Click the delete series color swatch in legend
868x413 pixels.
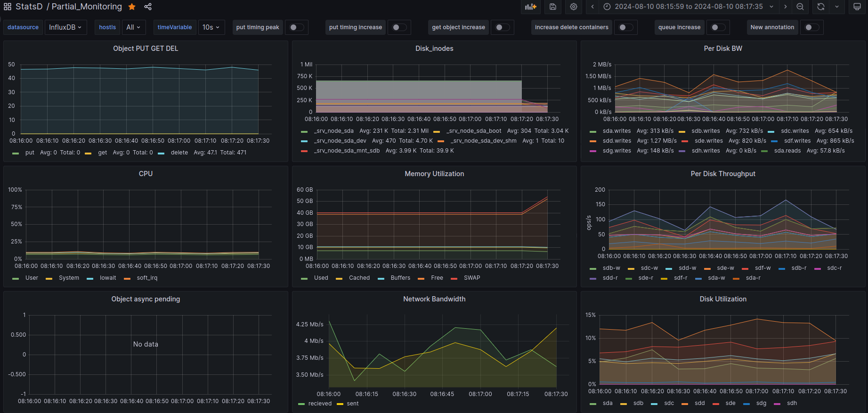coord(161,153)
